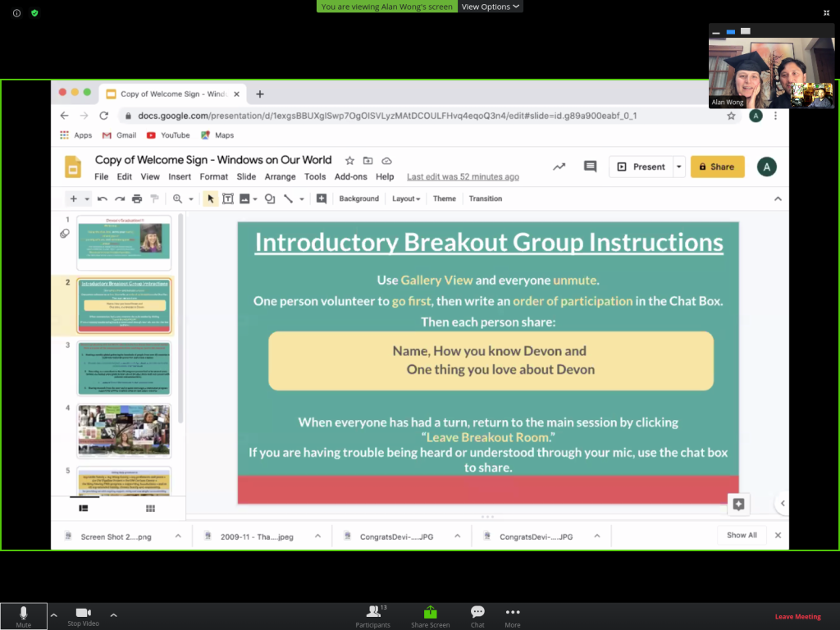Click Leave Meeting
Viewport: 840px width, 630px height.
click(x=797, y=617)
